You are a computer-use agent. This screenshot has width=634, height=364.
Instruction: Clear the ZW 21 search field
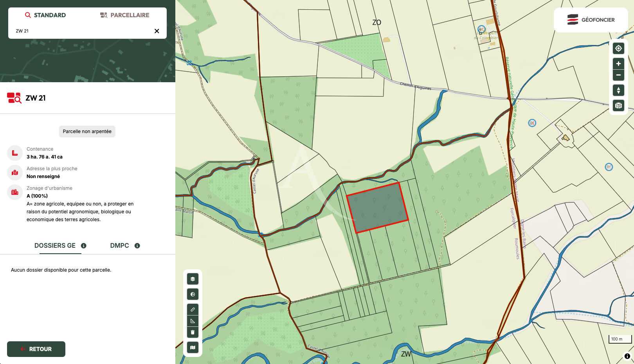(x=157, y=31)
